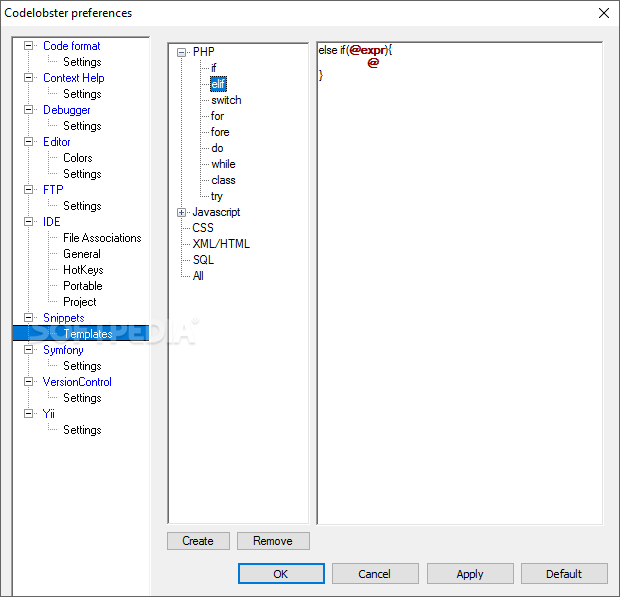Collapse the VersionControl tree node
Viewport: 620px width, 597px height.
point(28,382)
